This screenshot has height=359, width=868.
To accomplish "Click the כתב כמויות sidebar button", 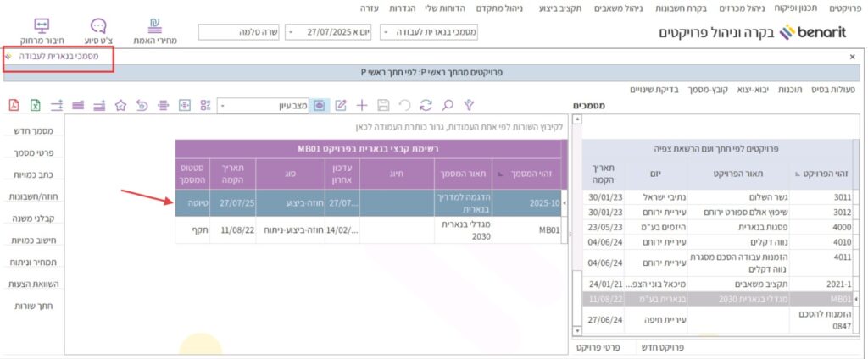I will (35, 174).
